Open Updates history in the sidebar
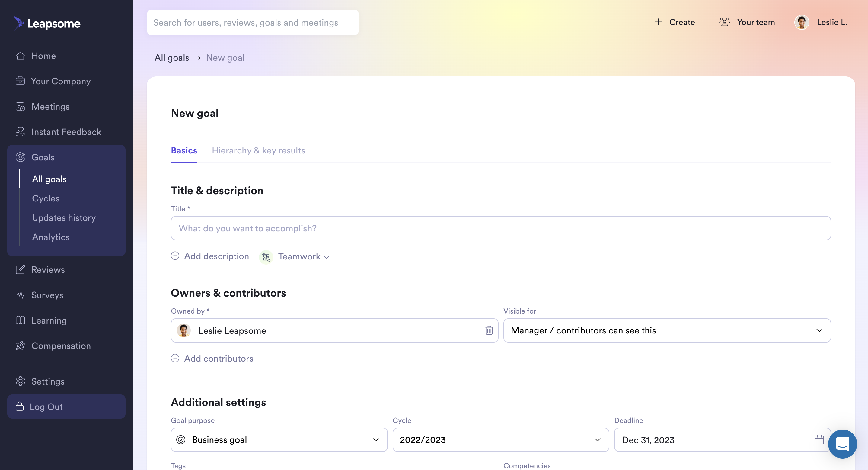The width and height of the screenshot is (868, 470). tap(64, 217)
